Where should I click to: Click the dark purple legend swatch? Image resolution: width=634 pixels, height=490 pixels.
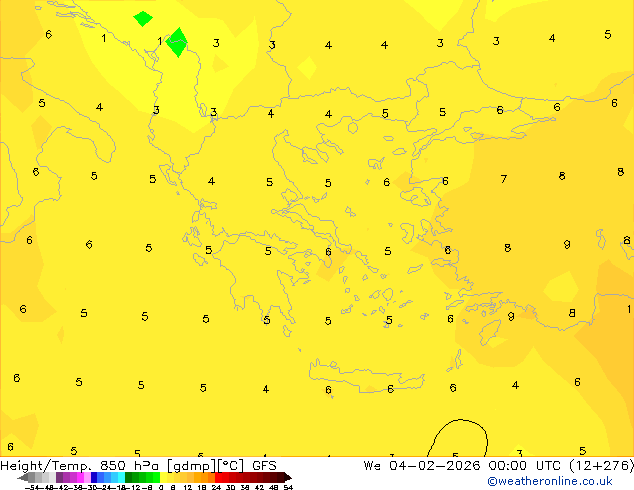coord(59,477)
